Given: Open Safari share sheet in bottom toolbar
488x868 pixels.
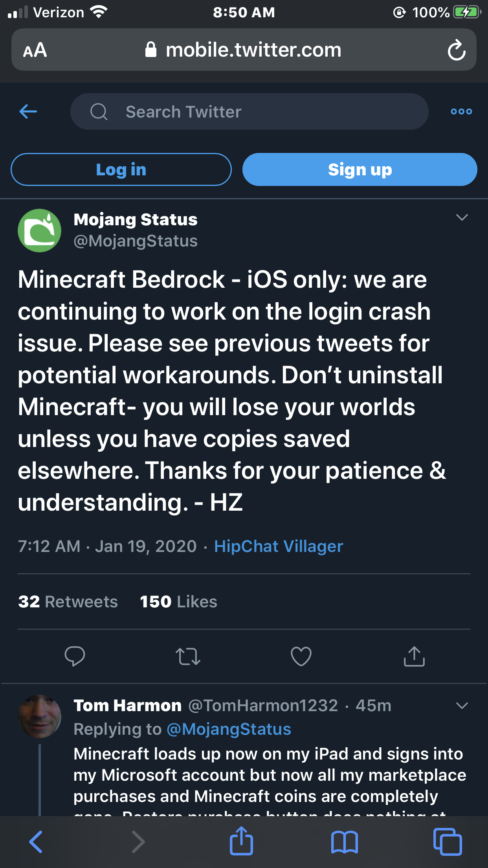Looking at the screenshot, I should point(241,841).
